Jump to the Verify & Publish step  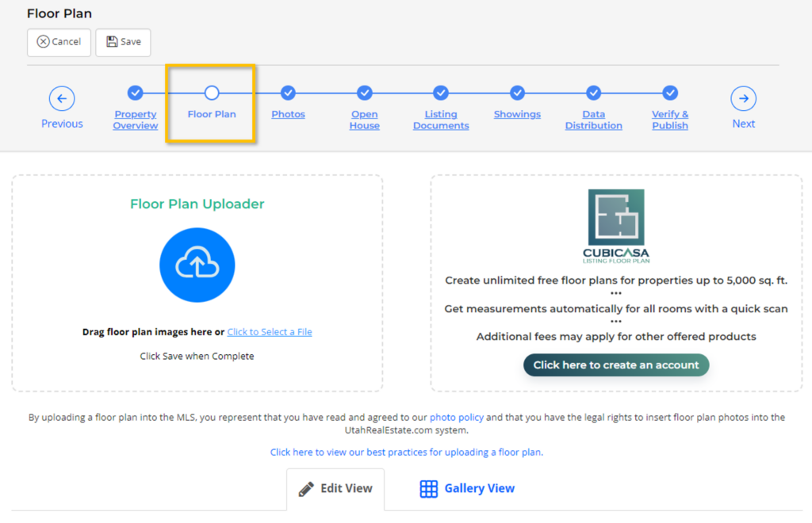click(670, 120)
